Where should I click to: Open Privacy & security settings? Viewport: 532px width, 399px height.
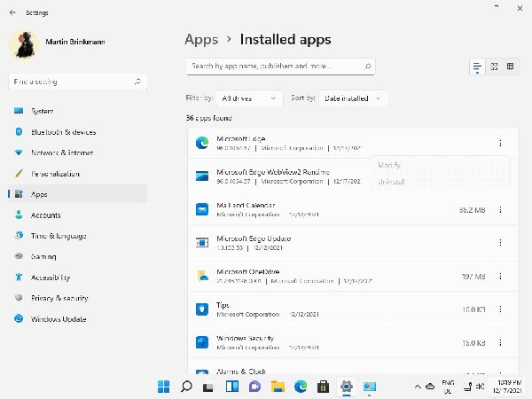tap(78, 298)
